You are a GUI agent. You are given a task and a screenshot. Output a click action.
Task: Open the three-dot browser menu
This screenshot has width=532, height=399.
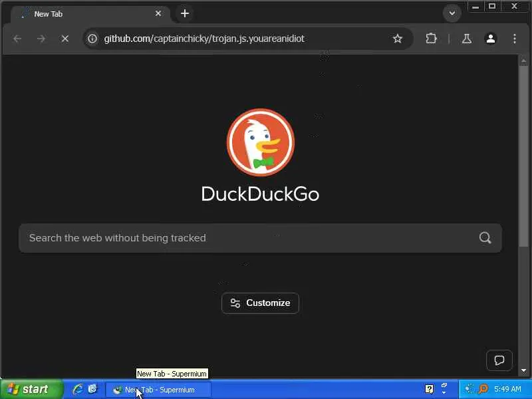(x=515, y=39)
